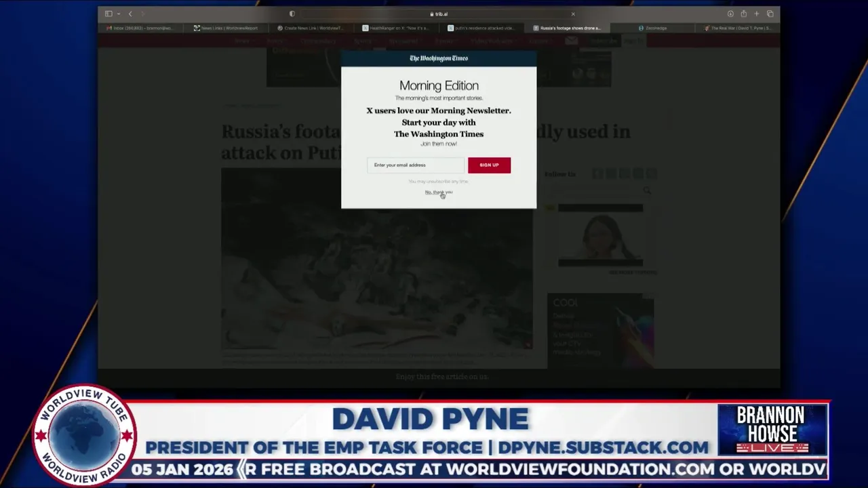This screenshot has height=488, width=868.
Task: Switch to Create News Link tab
Action: [x=311, y=28]
